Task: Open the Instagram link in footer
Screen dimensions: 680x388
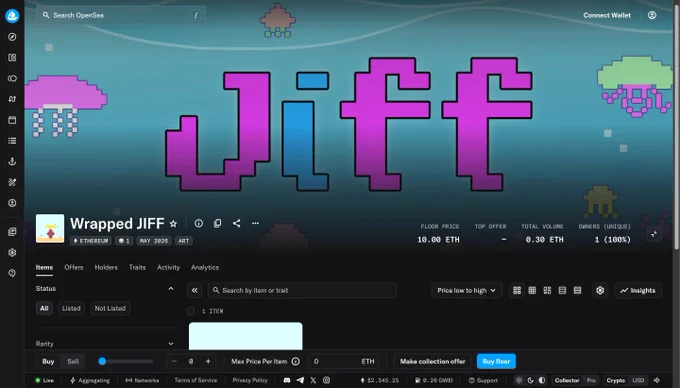Action: (x=327, y=380)
